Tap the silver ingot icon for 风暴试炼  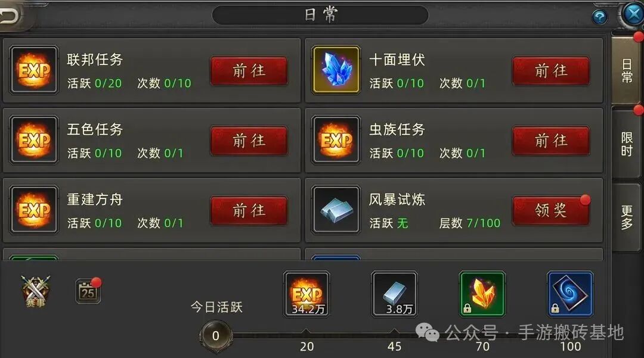(336, 210)
